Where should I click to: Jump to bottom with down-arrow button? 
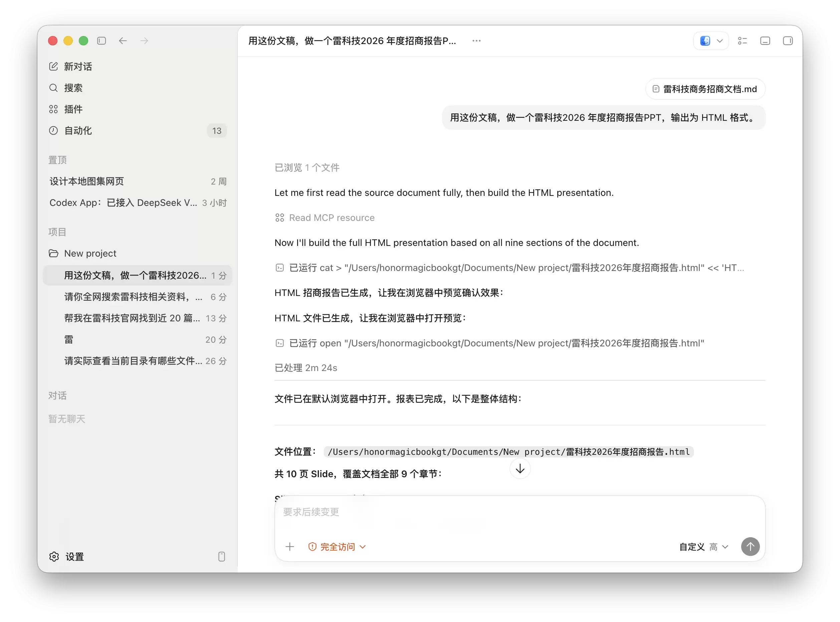click(x=520, y=469)
